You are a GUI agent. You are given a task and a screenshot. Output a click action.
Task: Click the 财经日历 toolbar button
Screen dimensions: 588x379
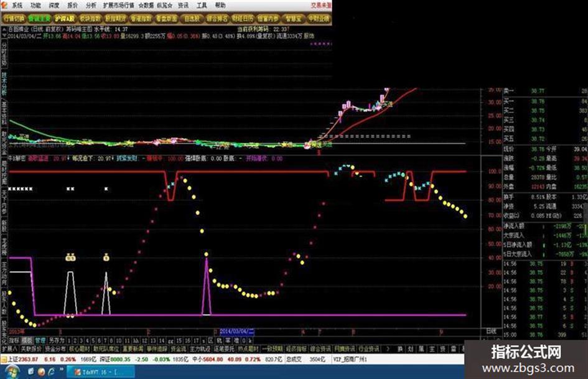(x=243, y=19)
